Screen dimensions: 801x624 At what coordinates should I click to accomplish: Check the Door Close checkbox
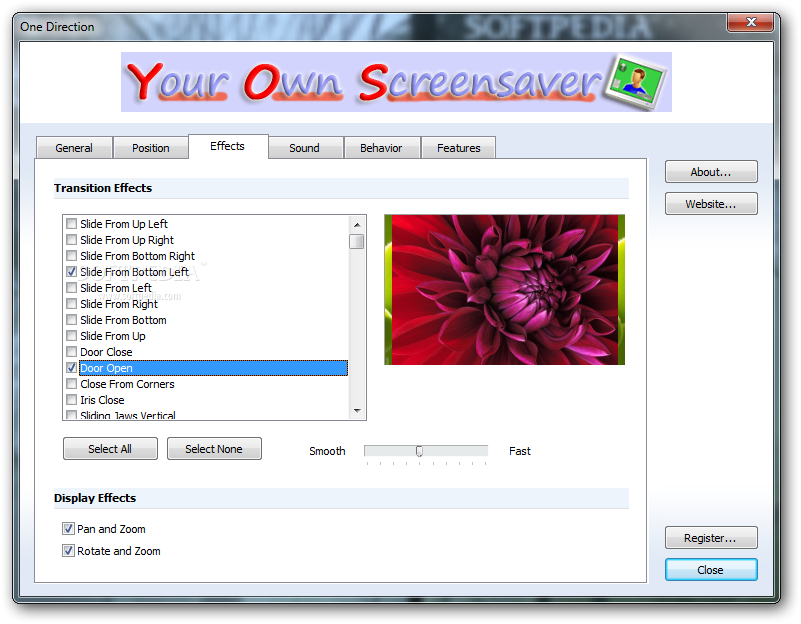point(72,352)
